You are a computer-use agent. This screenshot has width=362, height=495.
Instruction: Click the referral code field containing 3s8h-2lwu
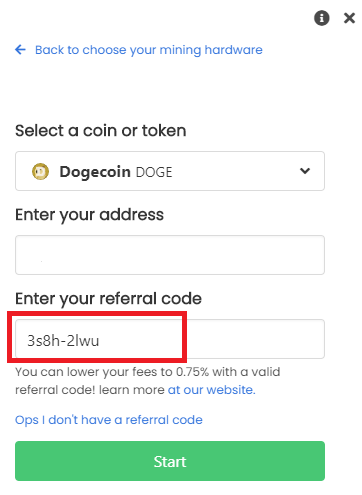click(x=170, y=339)
